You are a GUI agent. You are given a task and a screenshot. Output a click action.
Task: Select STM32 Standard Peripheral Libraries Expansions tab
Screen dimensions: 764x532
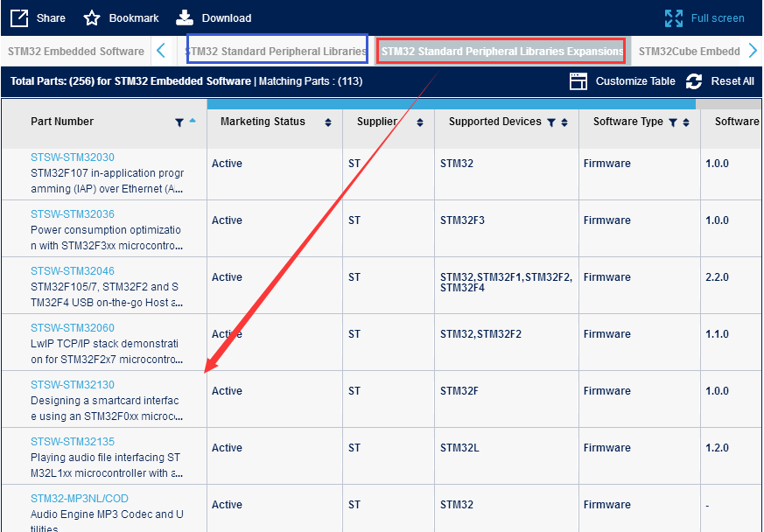click(501, 52)
